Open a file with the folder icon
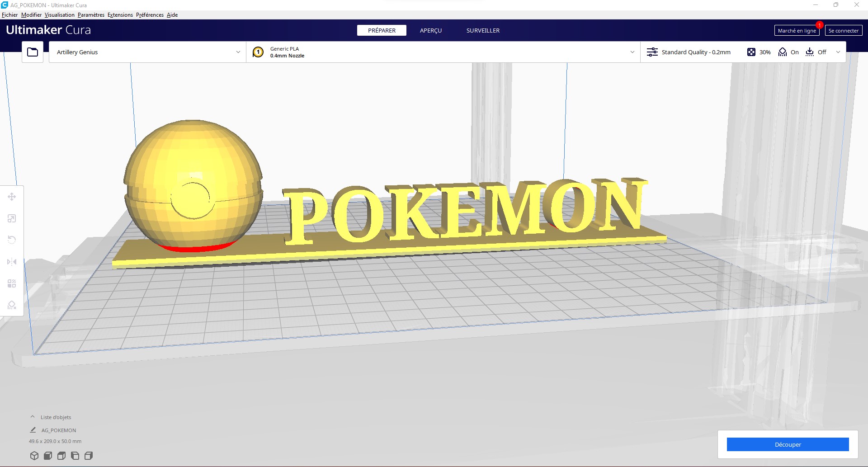The image size is (868, 467). point(32,52)
